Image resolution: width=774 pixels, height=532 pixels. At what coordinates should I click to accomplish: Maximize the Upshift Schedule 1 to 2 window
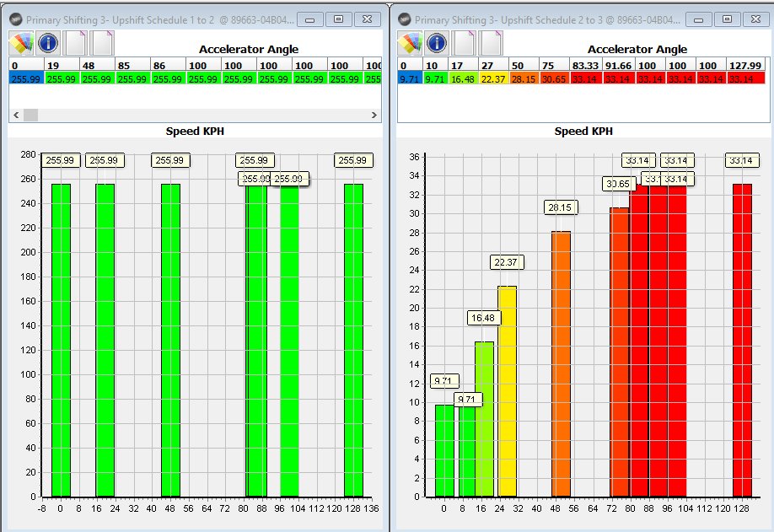click(x=339, y=19)
